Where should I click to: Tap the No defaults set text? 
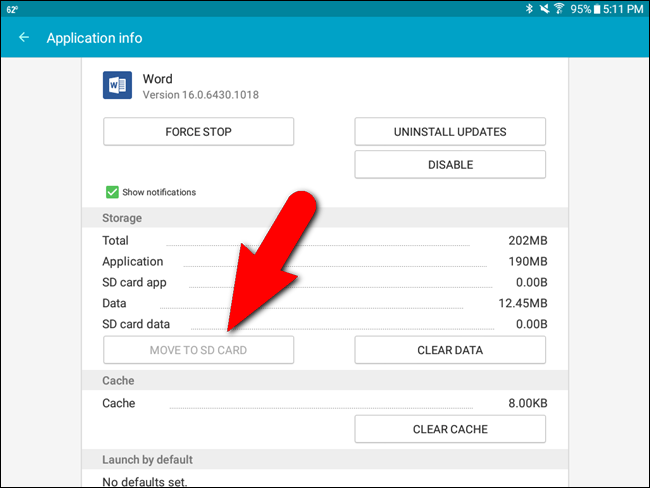click(145, 482)
